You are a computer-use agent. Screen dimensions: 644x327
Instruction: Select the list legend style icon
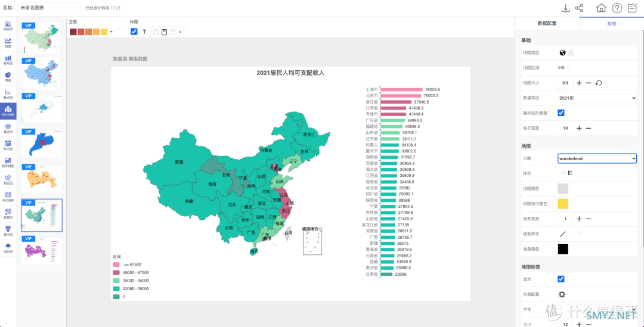point(571,173)
